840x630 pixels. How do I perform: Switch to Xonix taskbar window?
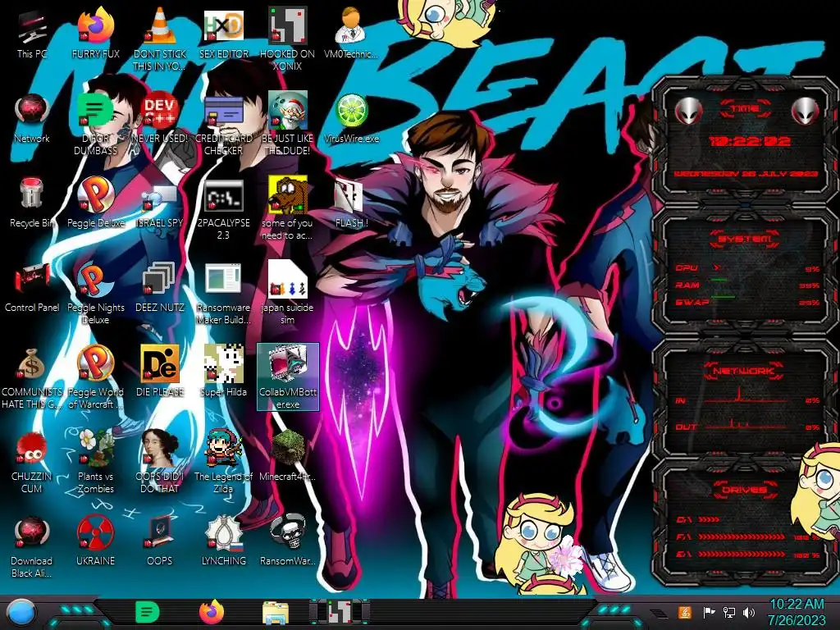click(340, 612)
